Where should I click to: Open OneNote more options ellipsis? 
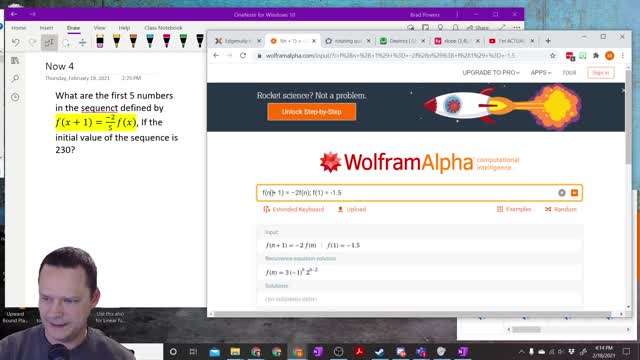[517, 28]
